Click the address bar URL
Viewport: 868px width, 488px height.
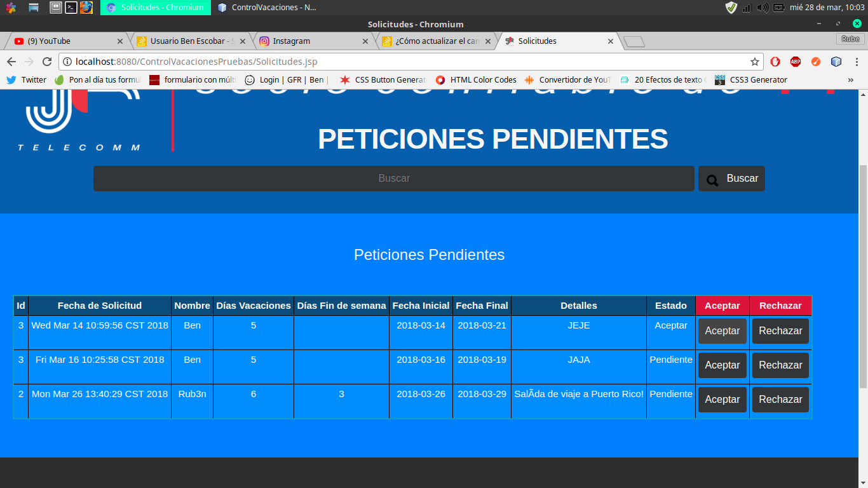pyautogui.click(x=196, y=62)
